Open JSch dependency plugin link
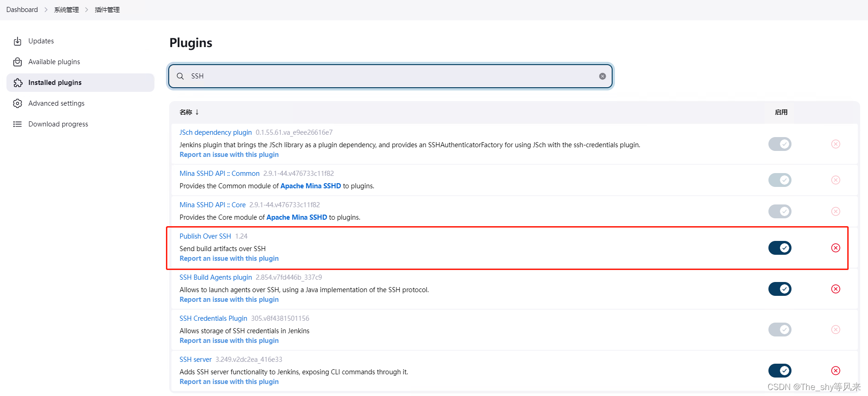 point(216,132)
